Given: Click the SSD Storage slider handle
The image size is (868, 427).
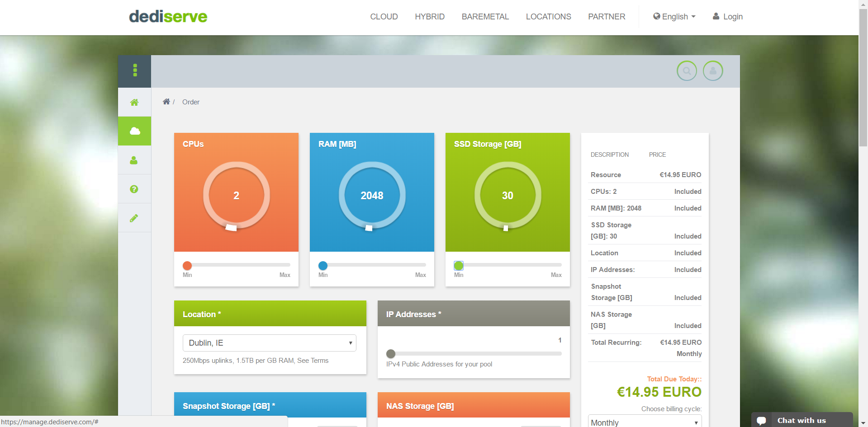Looking at the screenshot, I should 459,266.
